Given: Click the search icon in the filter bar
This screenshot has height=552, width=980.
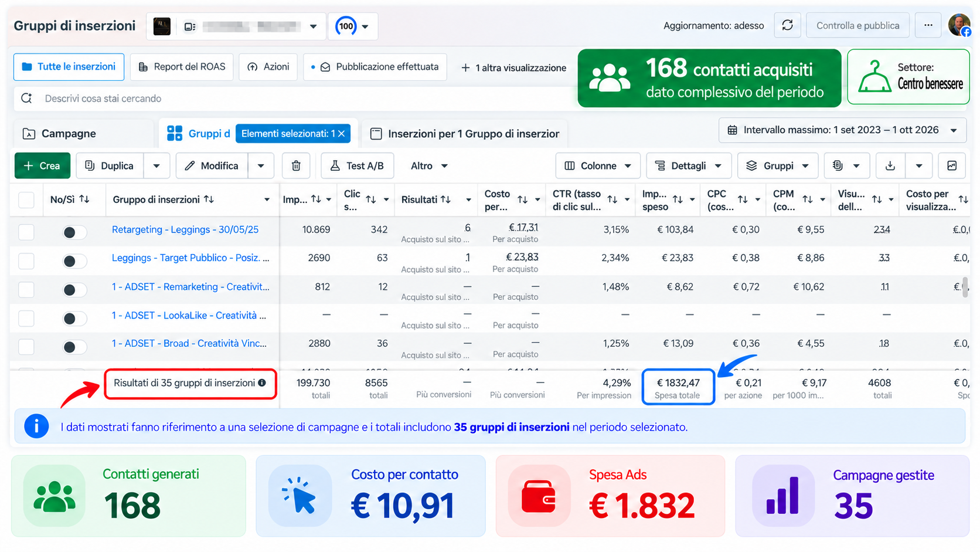Looking at the screenshot, I should [x=26, y=98].
